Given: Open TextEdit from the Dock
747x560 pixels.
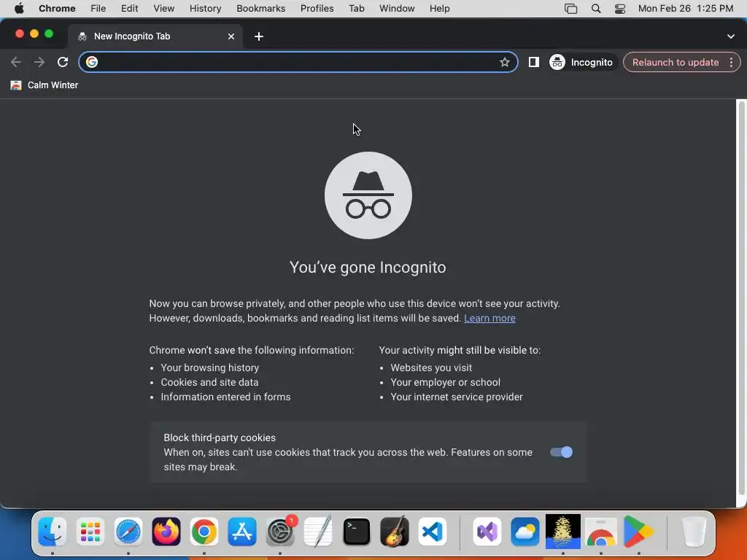Looking at the screenshot, I should pos(318,532).
